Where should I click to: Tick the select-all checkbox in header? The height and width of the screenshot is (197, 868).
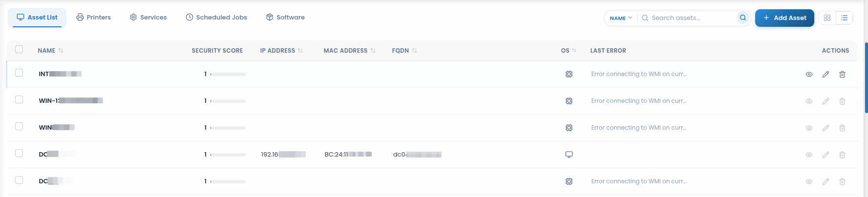click(x=19, y=49)
